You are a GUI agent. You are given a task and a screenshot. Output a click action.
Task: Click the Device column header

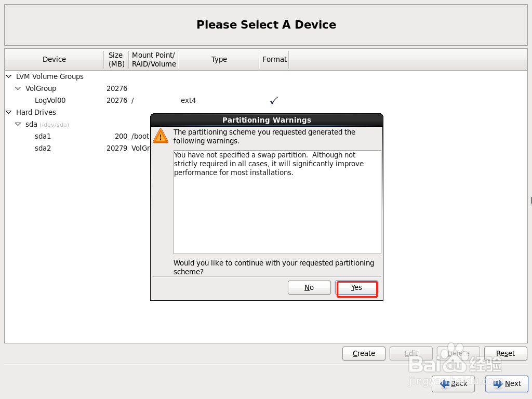click(x=54, y=59)
